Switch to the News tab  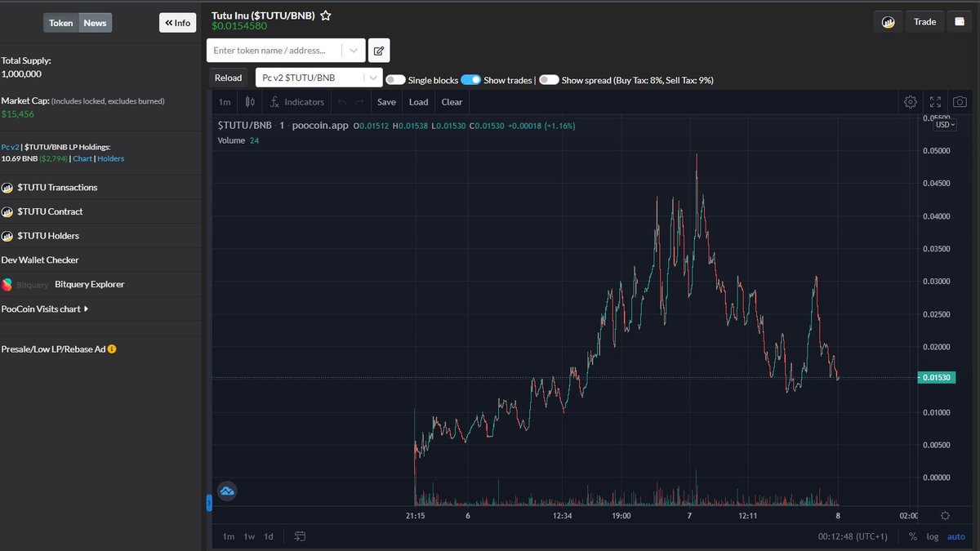pos(95,23)
